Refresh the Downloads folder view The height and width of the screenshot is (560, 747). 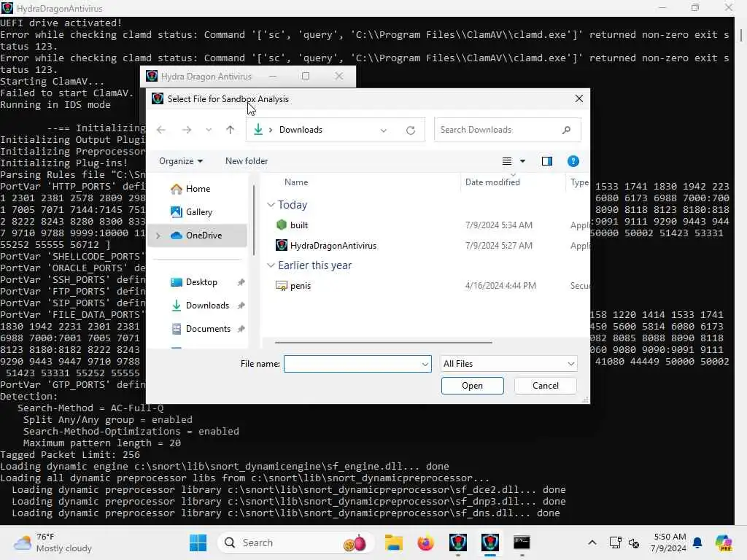tap(410, 130)
